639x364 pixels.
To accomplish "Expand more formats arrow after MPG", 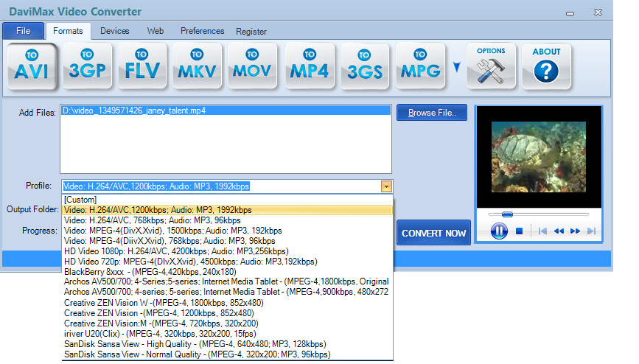I will [x=456, y=68].
